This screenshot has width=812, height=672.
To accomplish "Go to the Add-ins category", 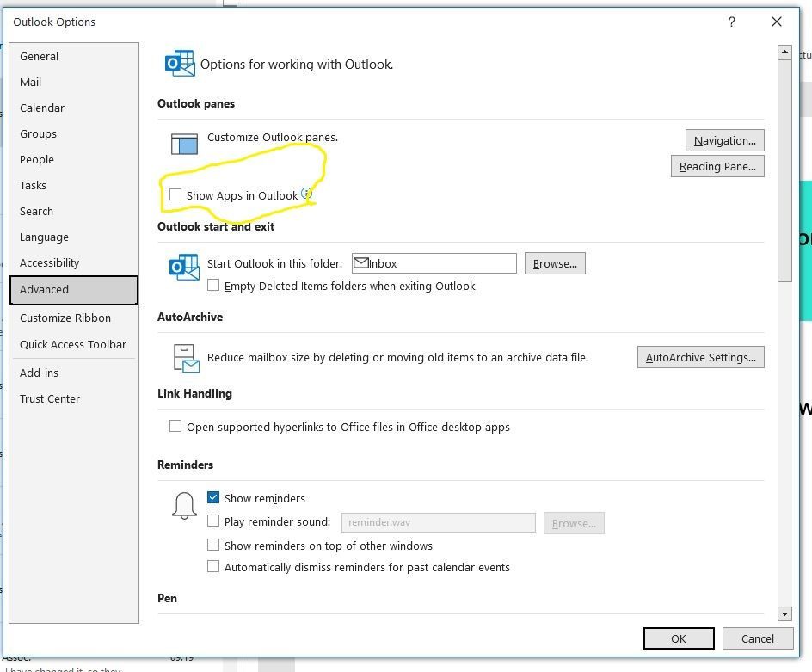I will [x=74, y=373].
